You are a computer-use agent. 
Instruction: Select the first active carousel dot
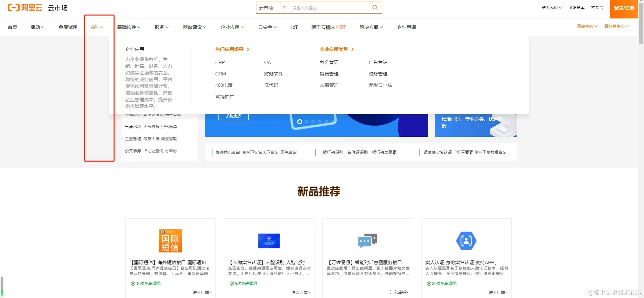tap(300, 122)
